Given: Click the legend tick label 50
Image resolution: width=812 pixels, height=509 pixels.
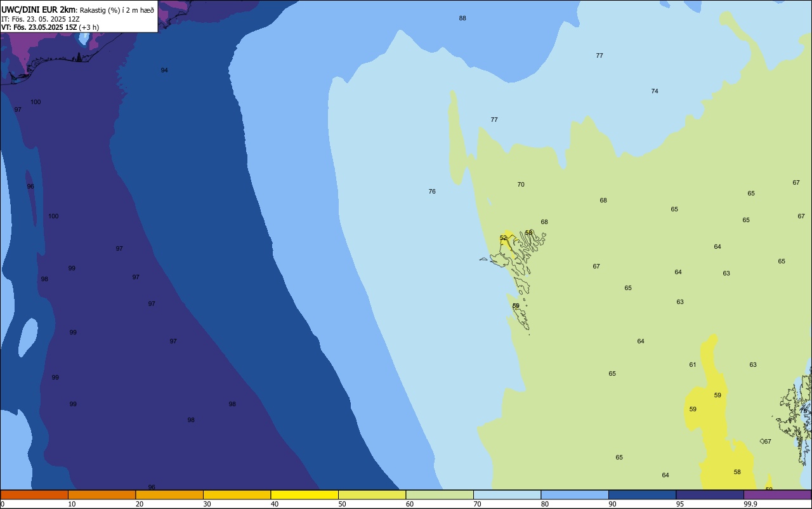Looking at the screenshot, I should (x=342, y=504).
